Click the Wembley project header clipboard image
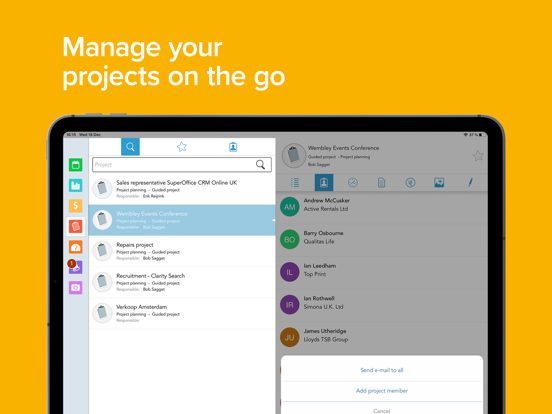 coord(294,155)
